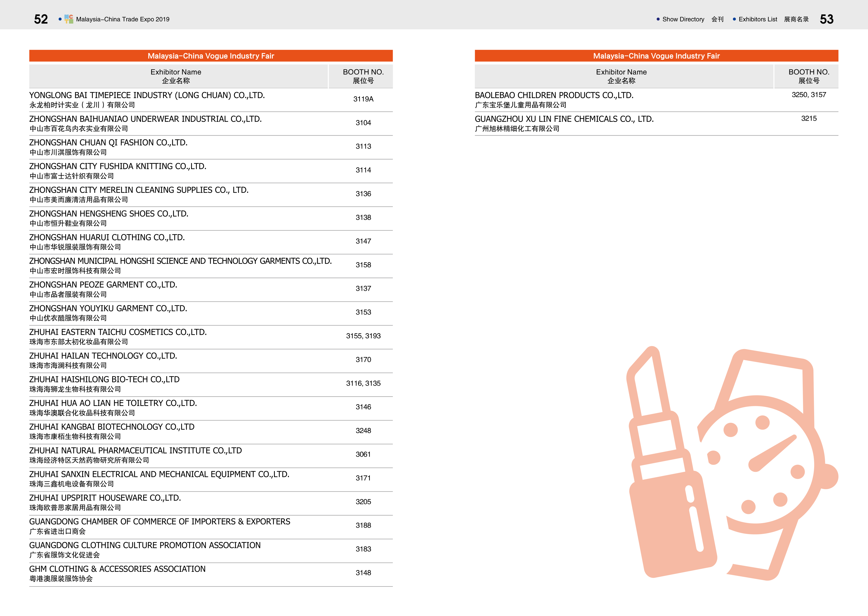Click page number 52
Image resolution: width=868 pixels, height=616 pixels.
41,19
